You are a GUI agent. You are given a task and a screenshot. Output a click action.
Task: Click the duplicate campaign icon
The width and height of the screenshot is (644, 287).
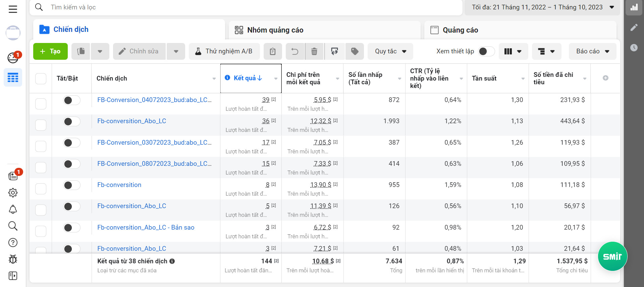click(81, 51)
